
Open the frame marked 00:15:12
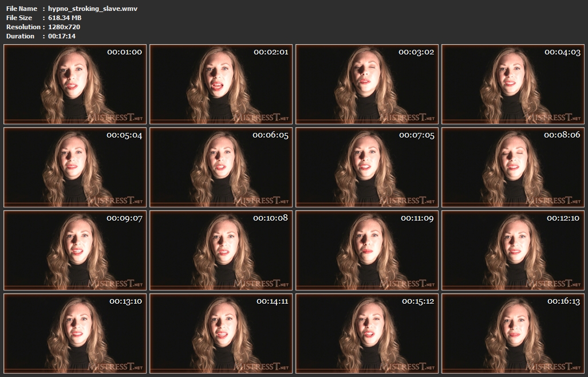click(367, 333)
